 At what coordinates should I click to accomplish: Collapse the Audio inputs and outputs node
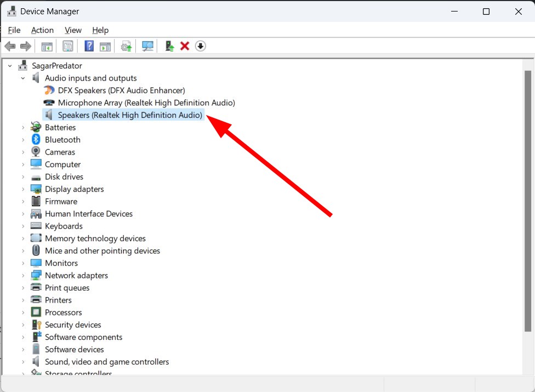click(23, 78)
